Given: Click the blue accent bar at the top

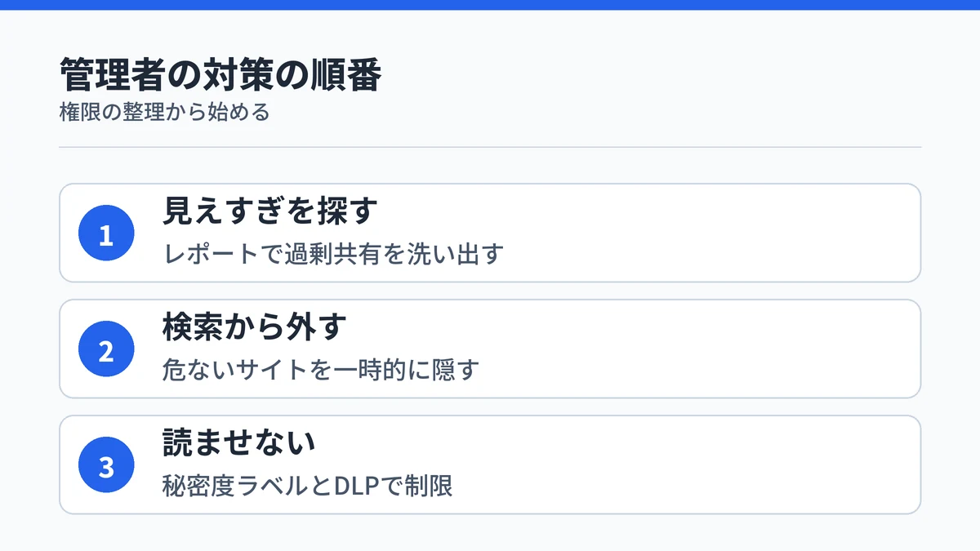Looking at the screenshot, I should (490, 5).
